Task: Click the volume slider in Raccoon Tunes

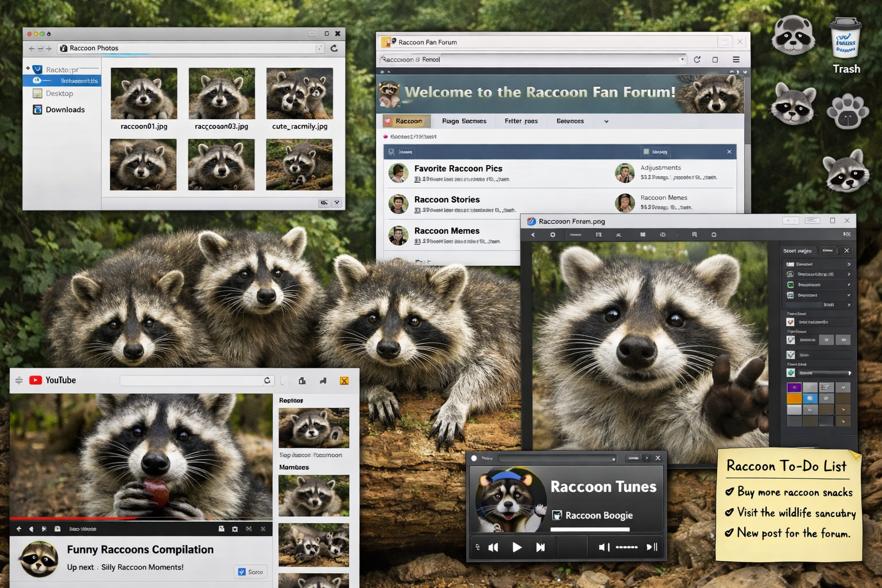Action: click(x=626, y=547)
